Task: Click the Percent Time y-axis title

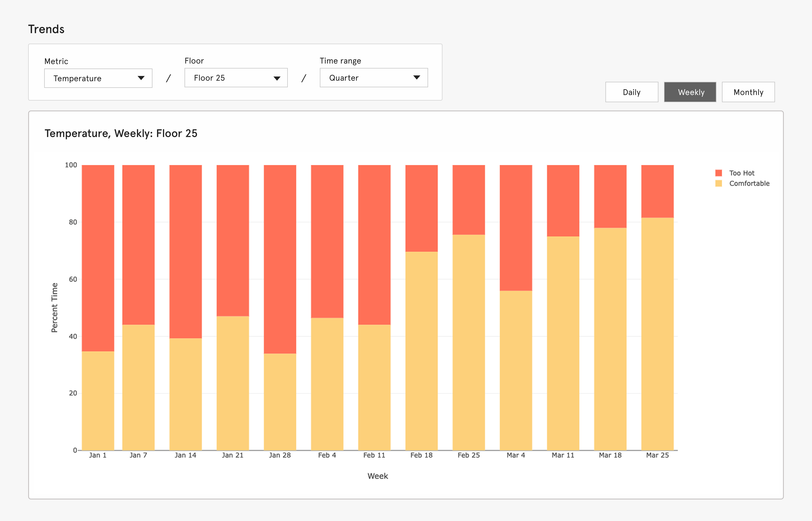Action: [54, 307]
